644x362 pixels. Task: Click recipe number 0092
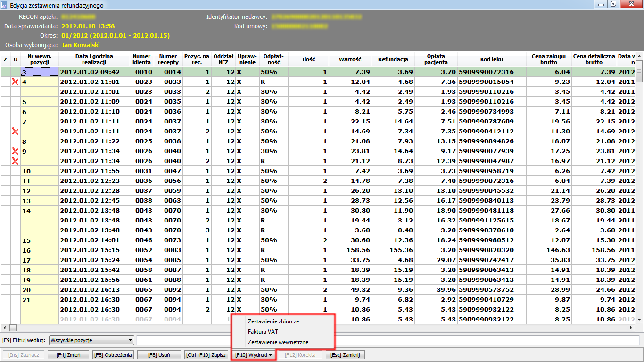[x=173, y=289]
